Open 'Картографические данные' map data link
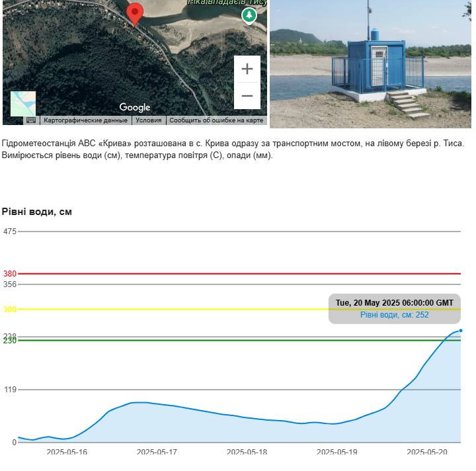This screenshot has width=476, height=471. 85,120
